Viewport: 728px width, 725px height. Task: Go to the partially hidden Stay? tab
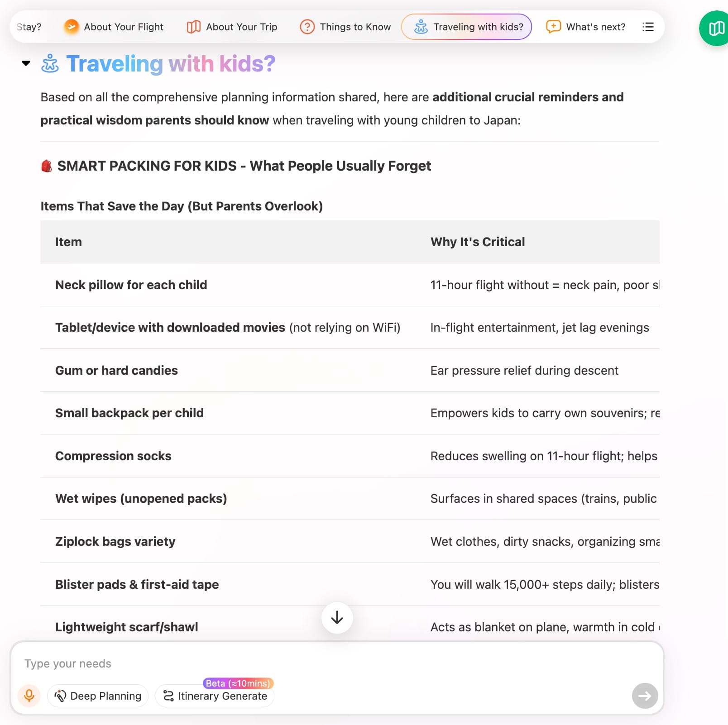[x=29, y=27]
